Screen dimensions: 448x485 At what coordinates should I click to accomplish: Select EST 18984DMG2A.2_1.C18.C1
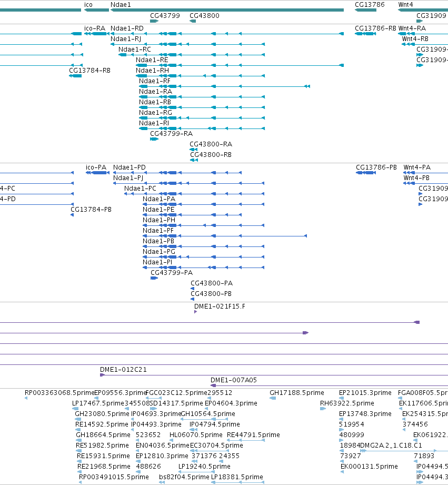(x=381, y=445)
